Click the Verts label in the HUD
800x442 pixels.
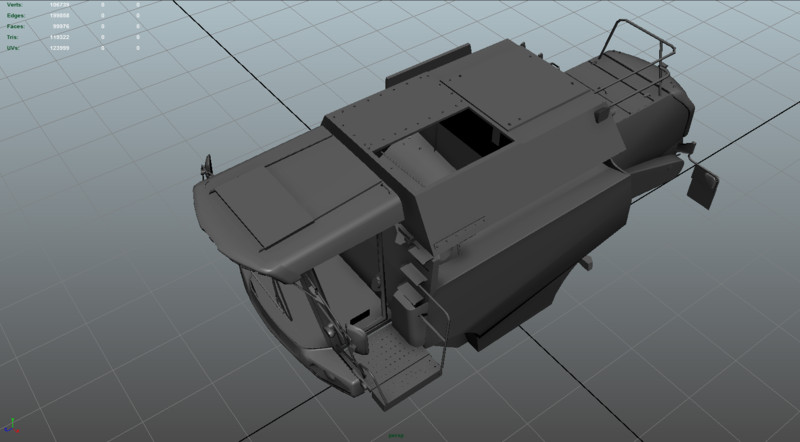coord(15,6)
